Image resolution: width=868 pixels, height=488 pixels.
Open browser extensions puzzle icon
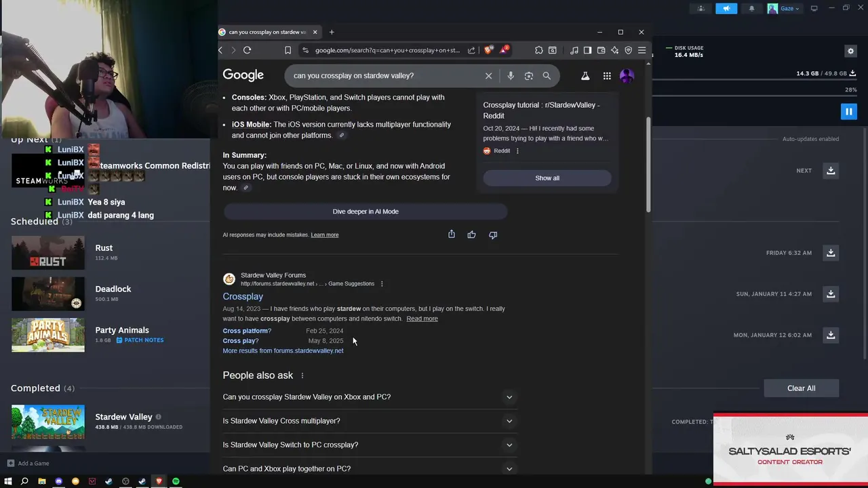click(x=539, y=50)
